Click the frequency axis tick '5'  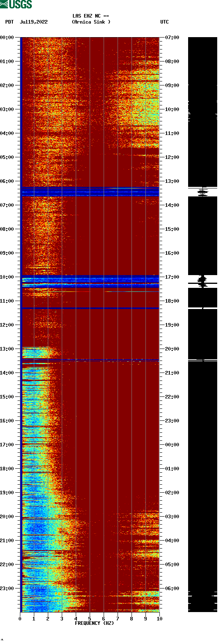(x=90, y=619)
